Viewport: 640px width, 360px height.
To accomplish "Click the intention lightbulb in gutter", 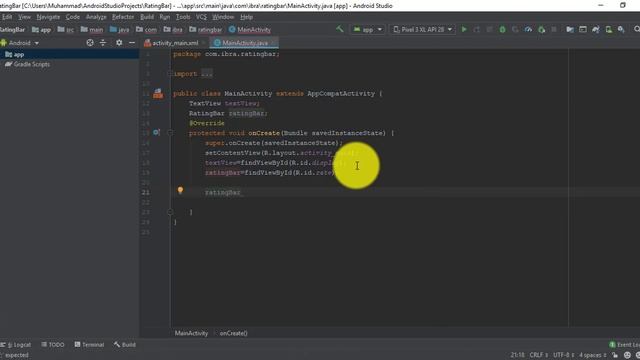I will 180,190.
